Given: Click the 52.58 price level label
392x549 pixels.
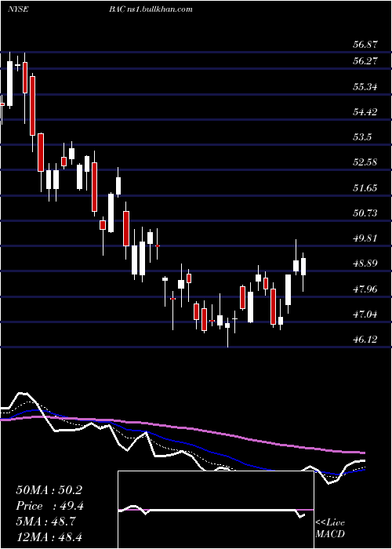Looking at the screenshot, I should coord(365,162).
